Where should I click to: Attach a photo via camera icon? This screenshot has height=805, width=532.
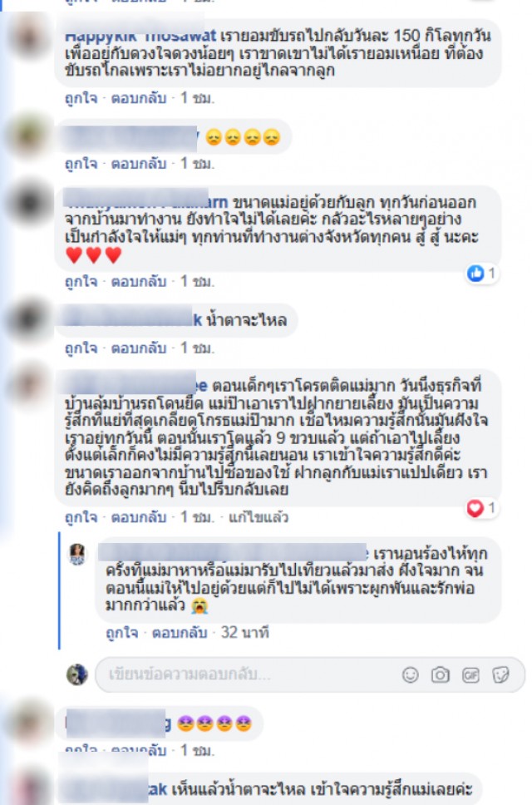(x=441, y=674)
